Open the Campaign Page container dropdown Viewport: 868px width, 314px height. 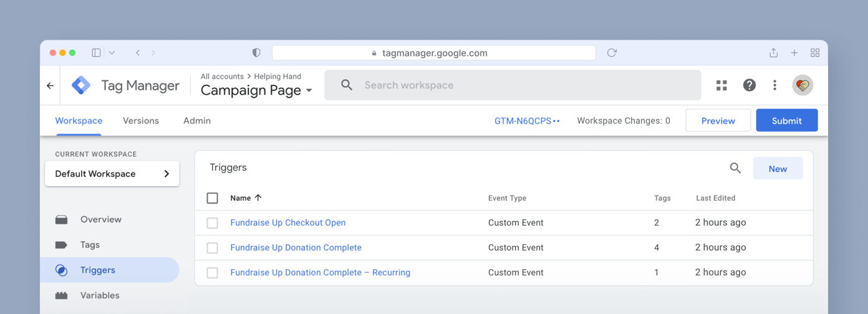tap(256, 90)
